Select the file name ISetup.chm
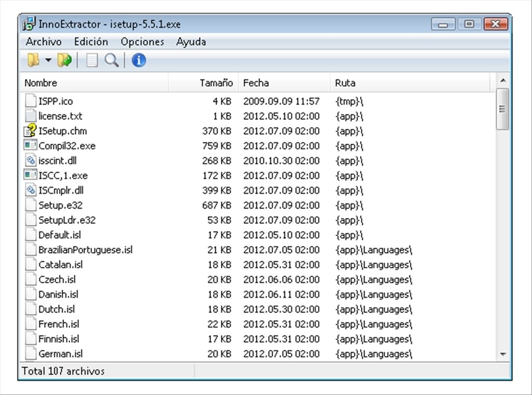The width and height of the screenshot is (532, 395). [x=63, y=131]
